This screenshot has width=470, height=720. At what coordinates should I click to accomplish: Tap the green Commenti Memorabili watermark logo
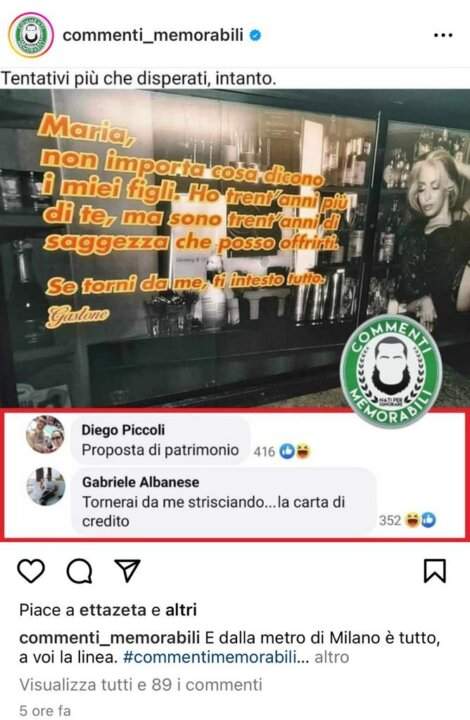(x=391, y=371)
